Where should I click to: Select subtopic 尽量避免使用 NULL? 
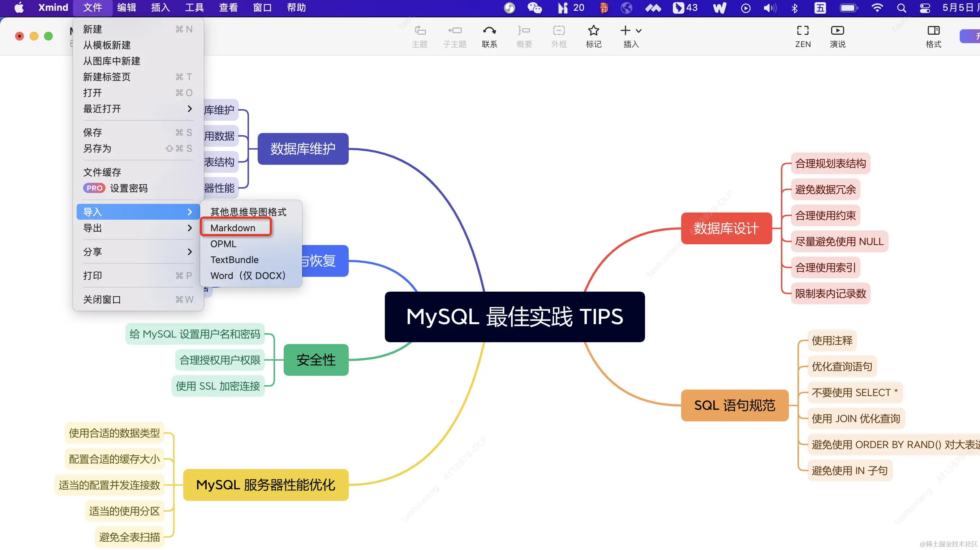click(839, 241)
